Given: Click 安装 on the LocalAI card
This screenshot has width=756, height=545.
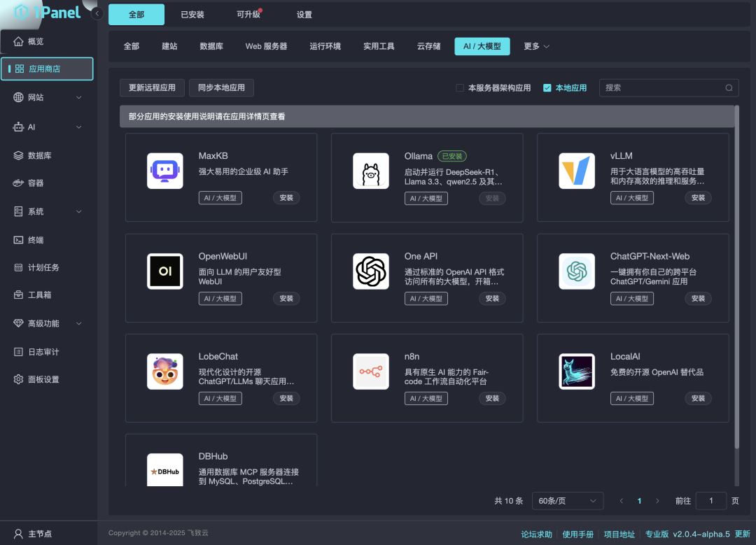Looking at the screenshot, I should (698, 398).
